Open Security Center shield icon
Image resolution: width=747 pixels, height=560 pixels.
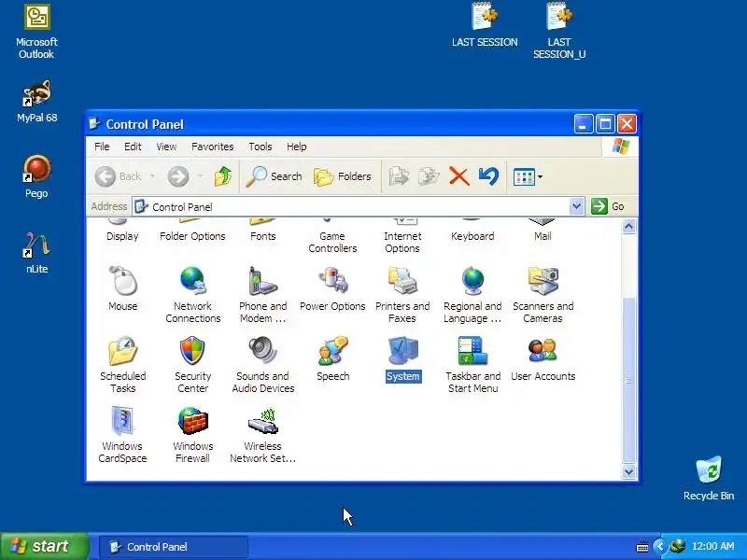pyautogui.click(x=192, y=351)
